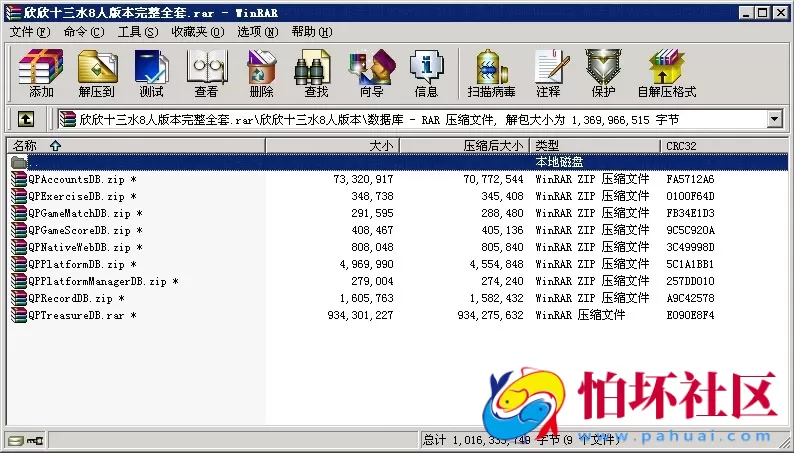Image resolution: width=794 pixels, height=453 pixels.
Task: Click the 保护 (Protect) shield icon
Action: [604, 74]
